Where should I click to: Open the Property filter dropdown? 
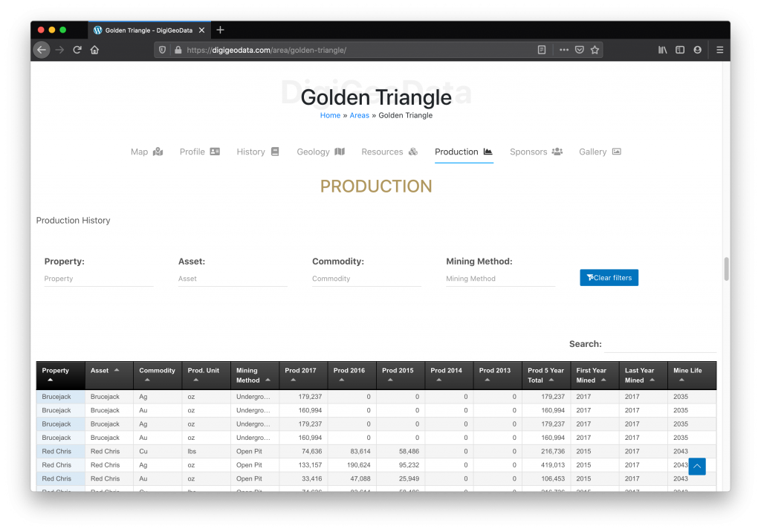click(x=99, y=279)
